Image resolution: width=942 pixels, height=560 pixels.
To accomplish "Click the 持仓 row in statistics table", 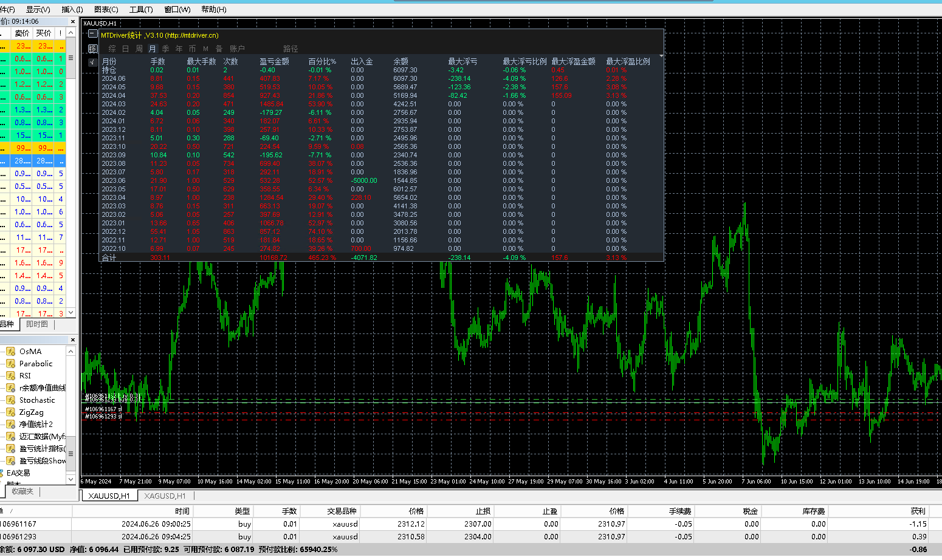I will point(380,70).
